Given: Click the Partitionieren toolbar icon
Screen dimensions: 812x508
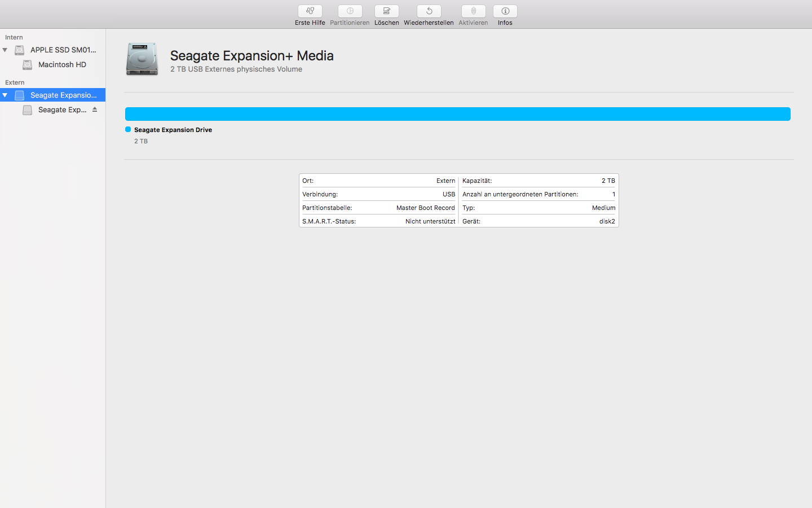Looking at the screenshot, I should click(350, 11).
